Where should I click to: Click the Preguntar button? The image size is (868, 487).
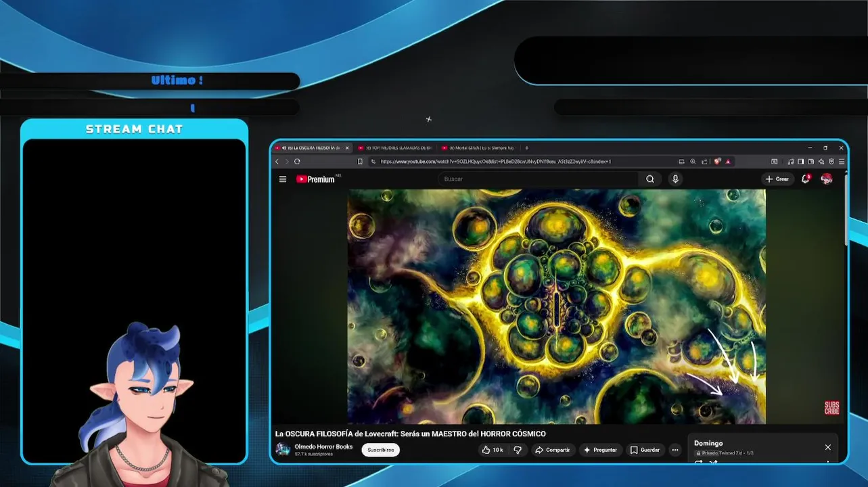[600, 450]
